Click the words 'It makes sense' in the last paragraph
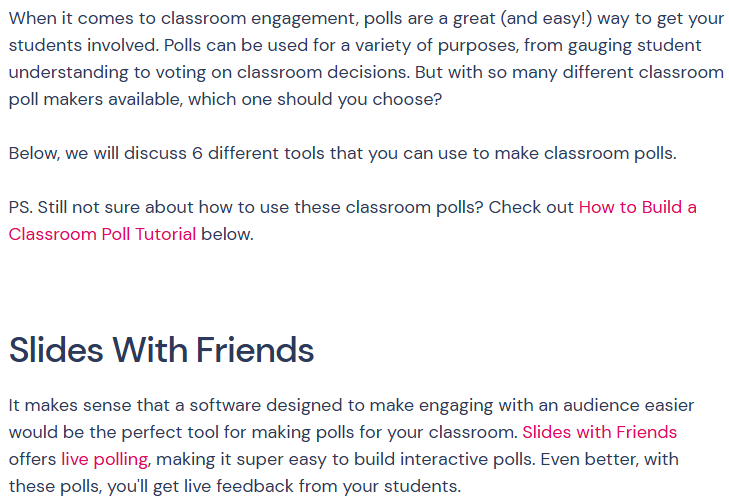This screenshot has height=499, width=729. tap(70, 406)
